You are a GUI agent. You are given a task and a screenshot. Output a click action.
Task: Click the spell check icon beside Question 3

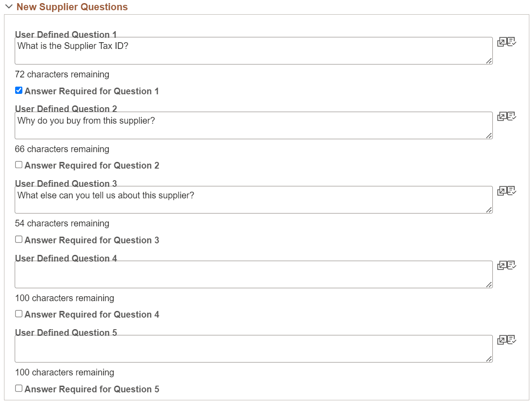click(x=511, y=190)
